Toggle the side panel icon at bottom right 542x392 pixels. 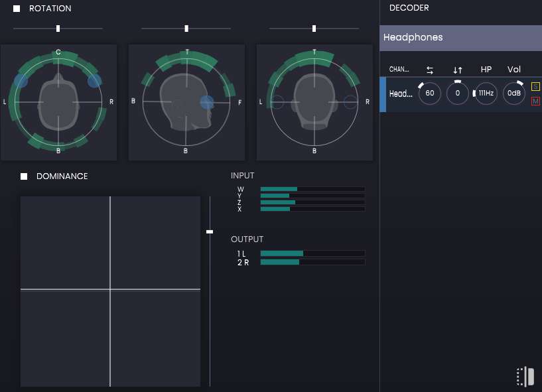[525, 376]
